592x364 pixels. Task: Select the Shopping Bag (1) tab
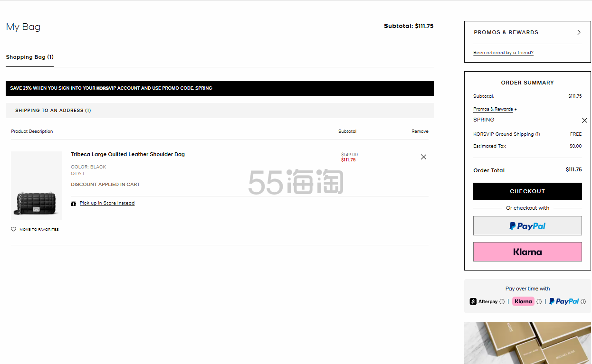[29, 57]
